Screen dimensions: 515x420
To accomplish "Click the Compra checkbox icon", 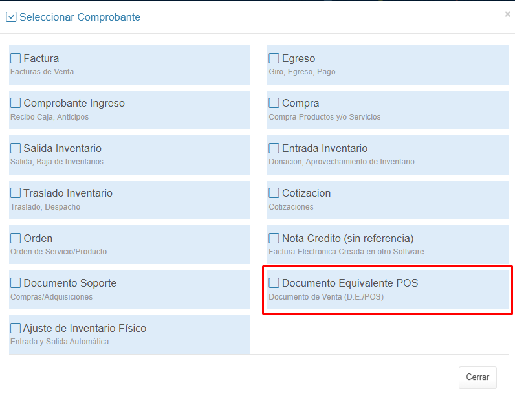I will coord(274,103).
